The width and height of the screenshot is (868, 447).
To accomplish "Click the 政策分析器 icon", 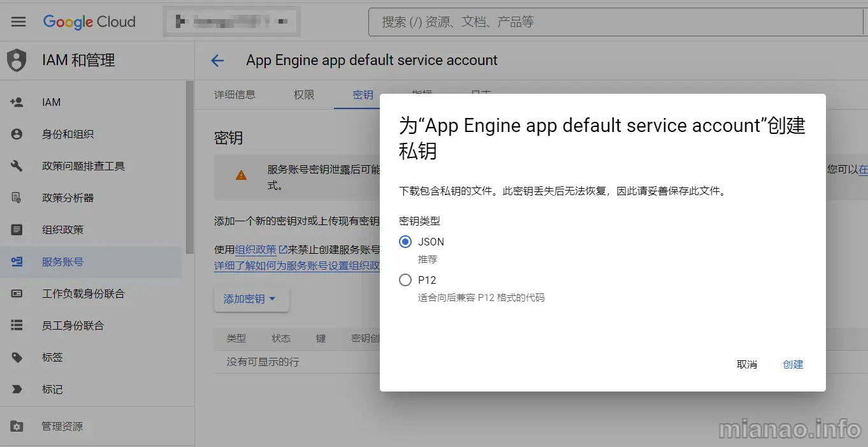I will (x=17, y=198).
